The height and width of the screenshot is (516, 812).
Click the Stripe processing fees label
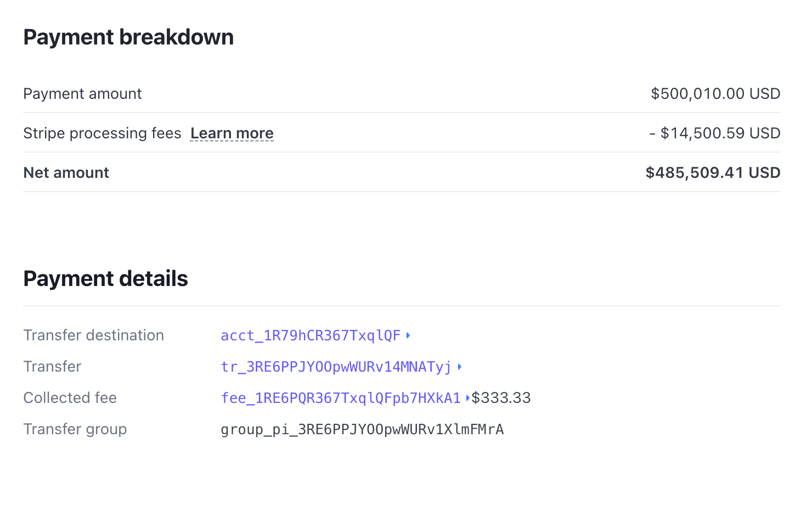point(102,133)
